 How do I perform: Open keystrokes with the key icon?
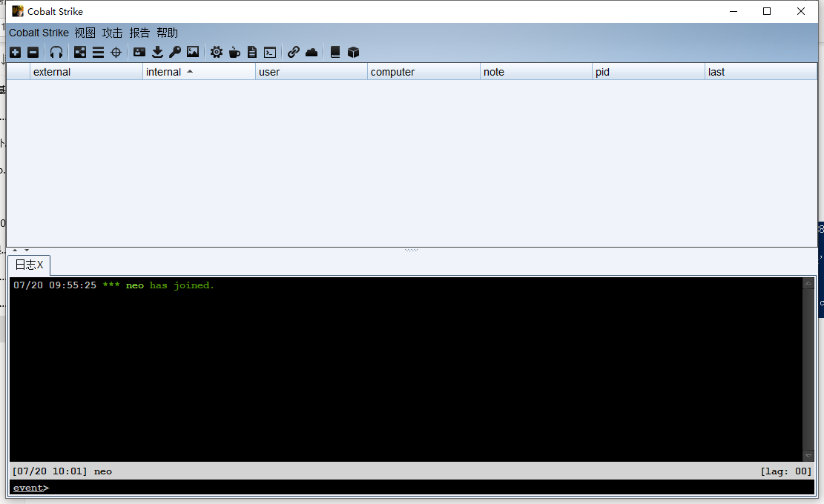pyautogui.click(x=175, y=52)
